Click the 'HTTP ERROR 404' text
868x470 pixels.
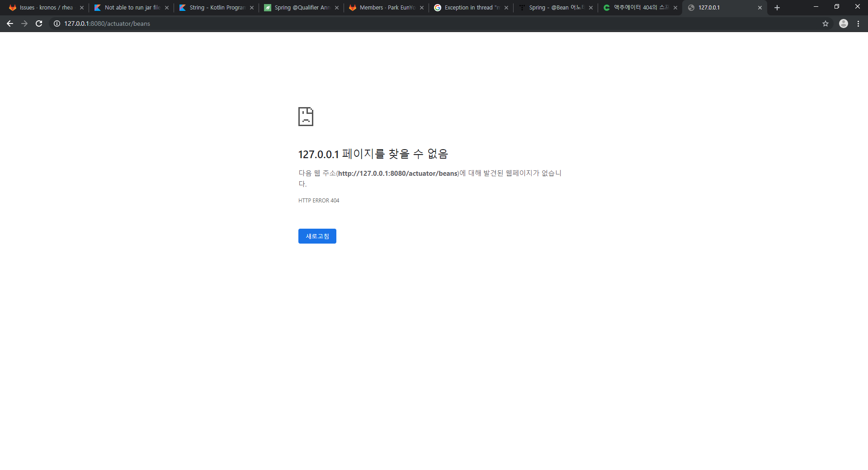coord(319,201)
